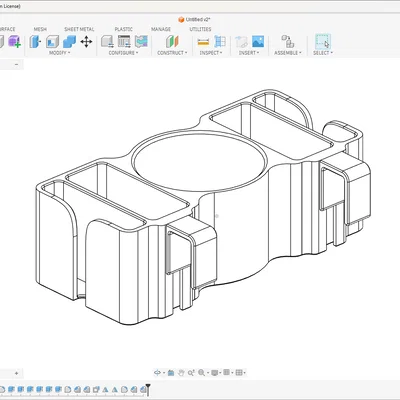400x400 pixels.
Task: Select the Measure ruler tool
Action: pos(203,42)
